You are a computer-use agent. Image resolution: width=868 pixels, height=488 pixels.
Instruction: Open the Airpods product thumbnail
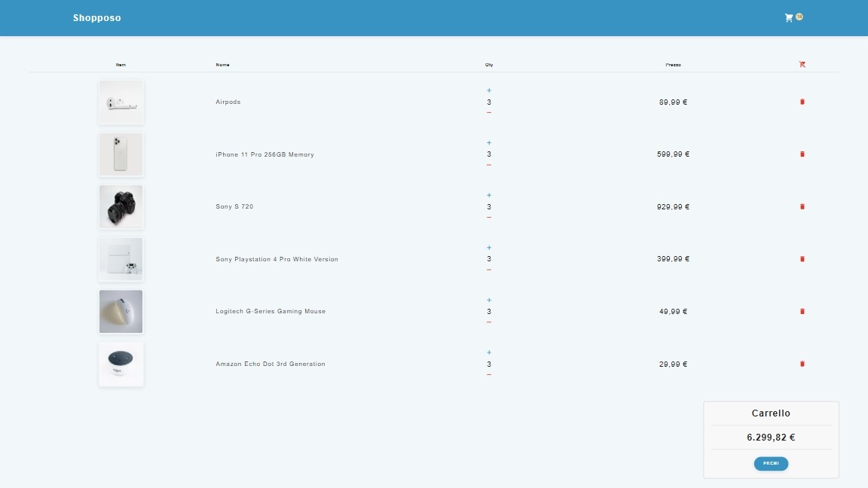(x=121, y=102)
